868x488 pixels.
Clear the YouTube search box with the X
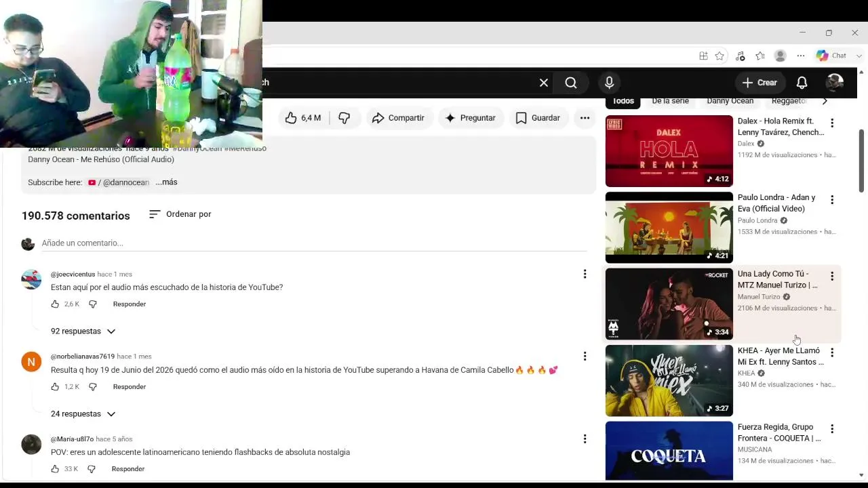click(544, 83)
